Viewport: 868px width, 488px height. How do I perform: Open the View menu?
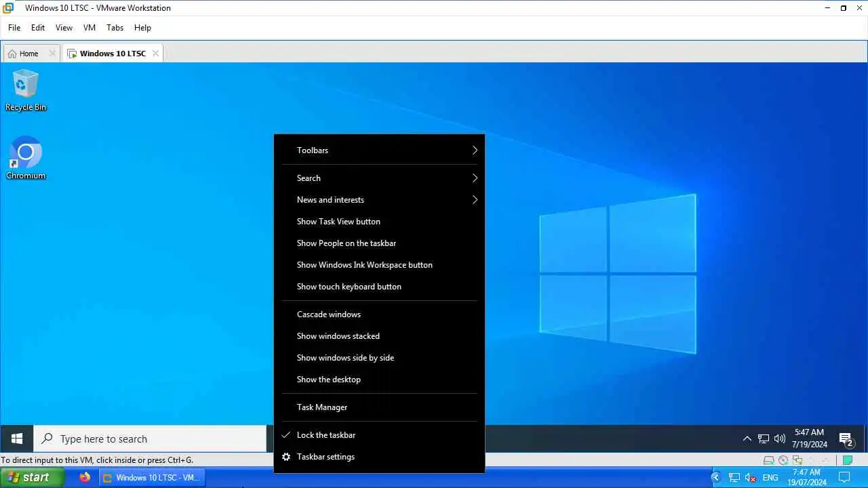pos(64,28)
